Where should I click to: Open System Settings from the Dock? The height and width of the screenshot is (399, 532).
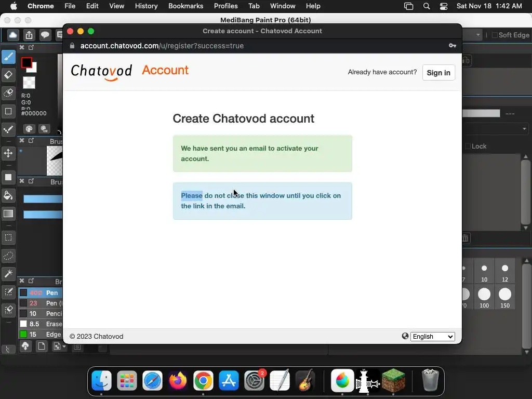(254, 381)
